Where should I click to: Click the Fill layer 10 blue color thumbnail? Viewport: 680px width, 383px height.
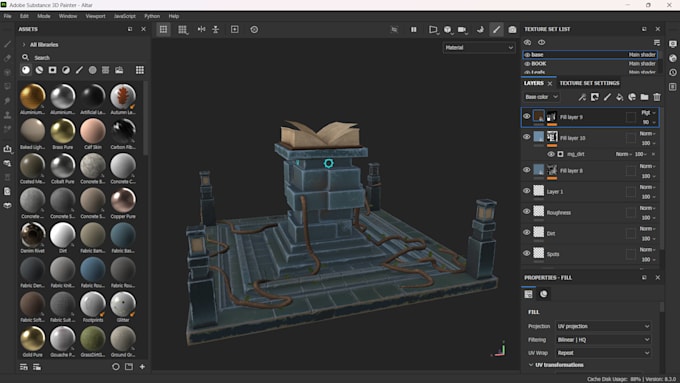539,137
